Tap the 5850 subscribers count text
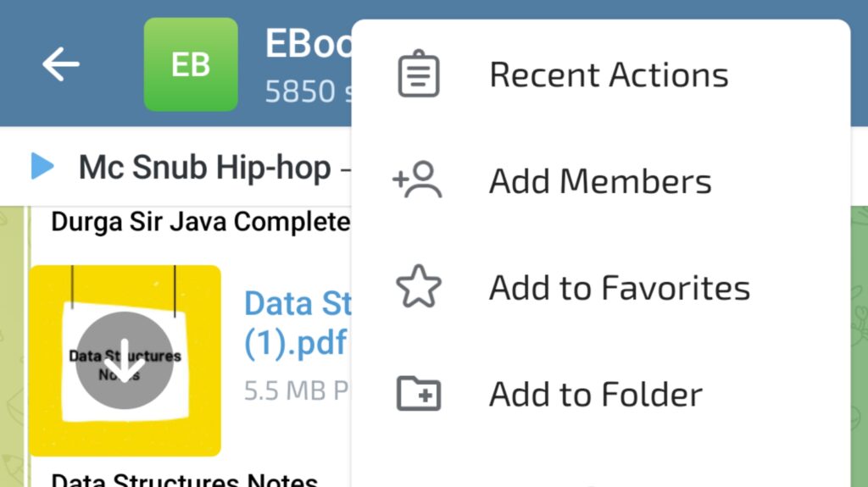Viewport: 868px width, 487px height. 308,91
